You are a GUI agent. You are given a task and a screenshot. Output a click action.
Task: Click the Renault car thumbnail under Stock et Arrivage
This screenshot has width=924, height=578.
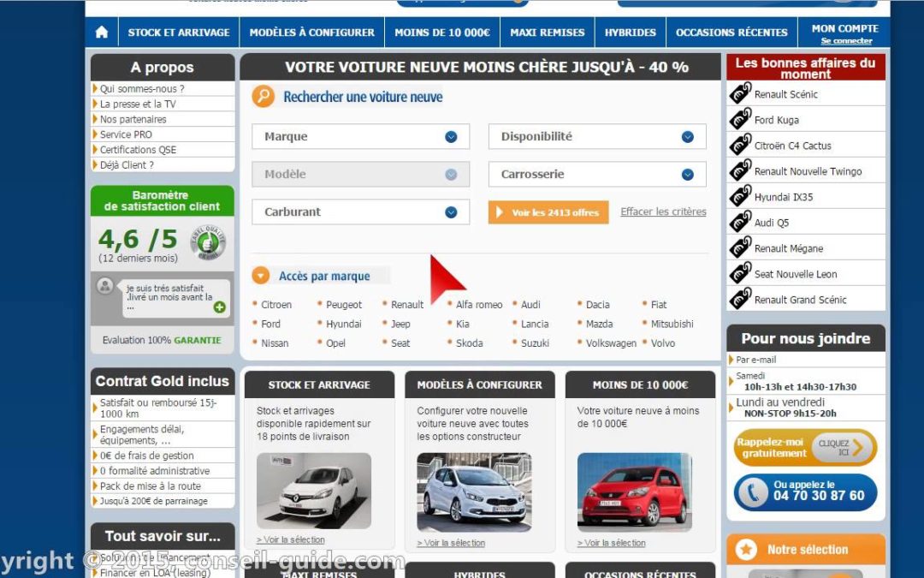click(314, 491)
